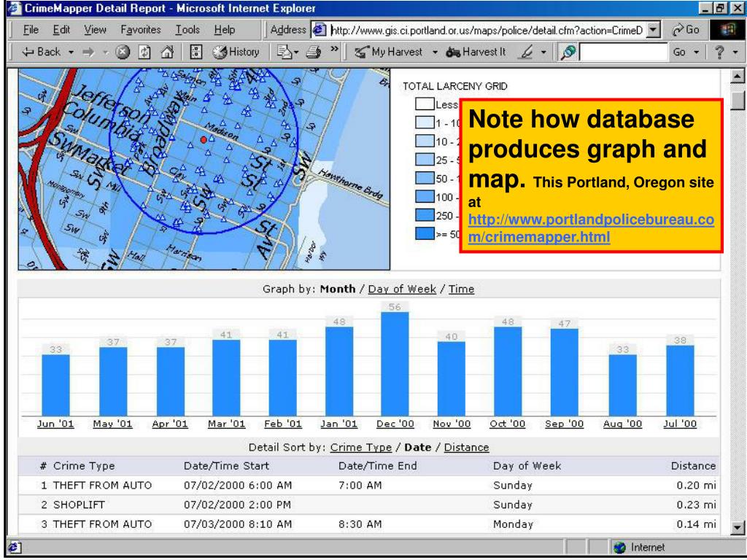Click the vertical scrollbar up arrow
Viewport: 747px width, 560px height.
point(738,76)
